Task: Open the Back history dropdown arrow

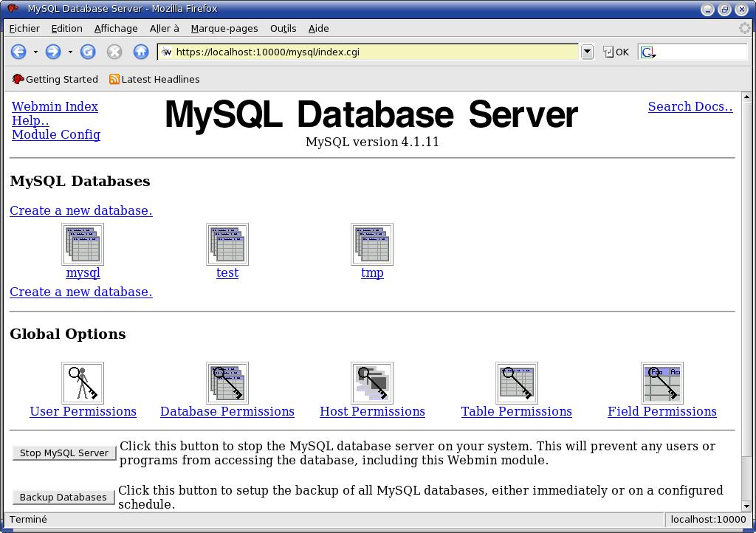Action: click(35, 52)
